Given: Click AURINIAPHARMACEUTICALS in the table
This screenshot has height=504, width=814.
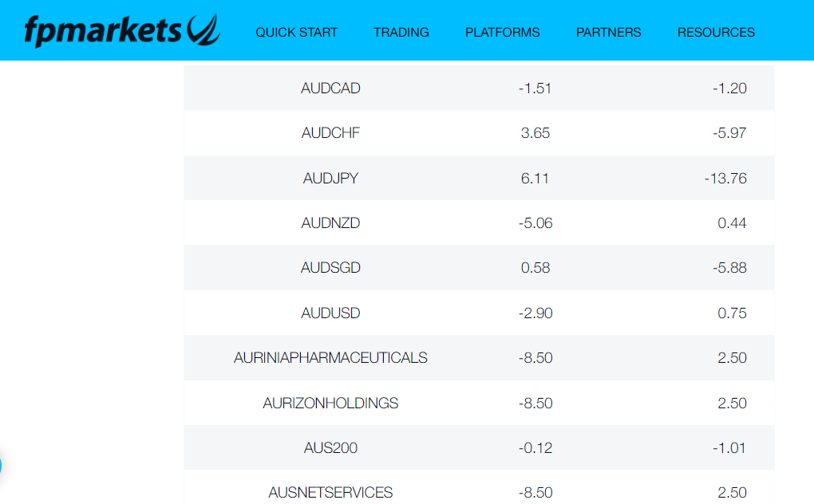Looking at the screenshot, I should click(x=330, y=358).
